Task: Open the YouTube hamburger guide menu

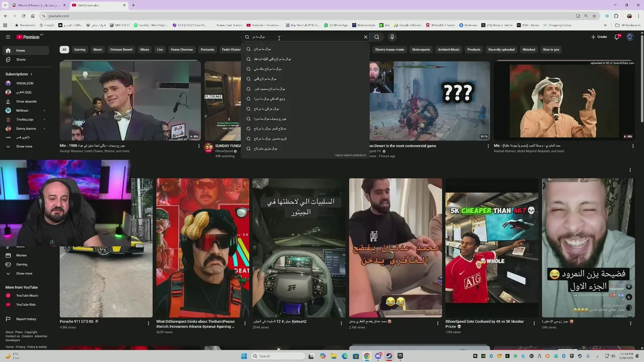Action: (x=8, y=37)
